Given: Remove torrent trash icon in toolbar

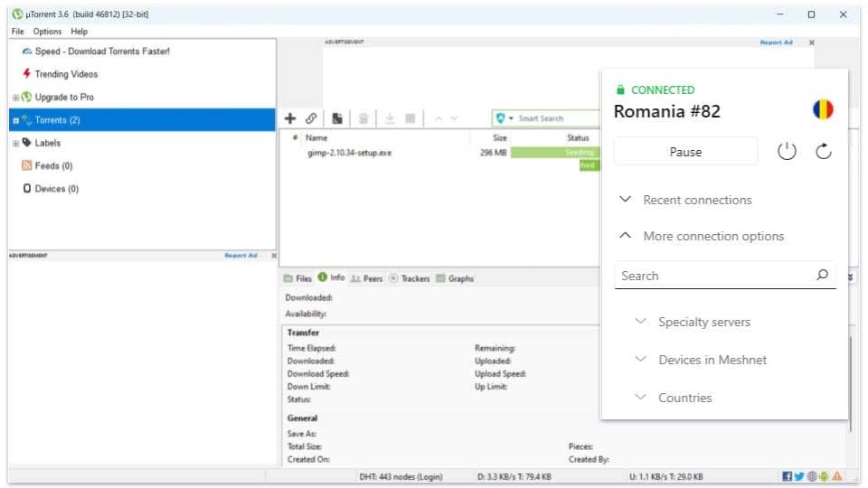Looking at the screenshot, I should 363,118.
